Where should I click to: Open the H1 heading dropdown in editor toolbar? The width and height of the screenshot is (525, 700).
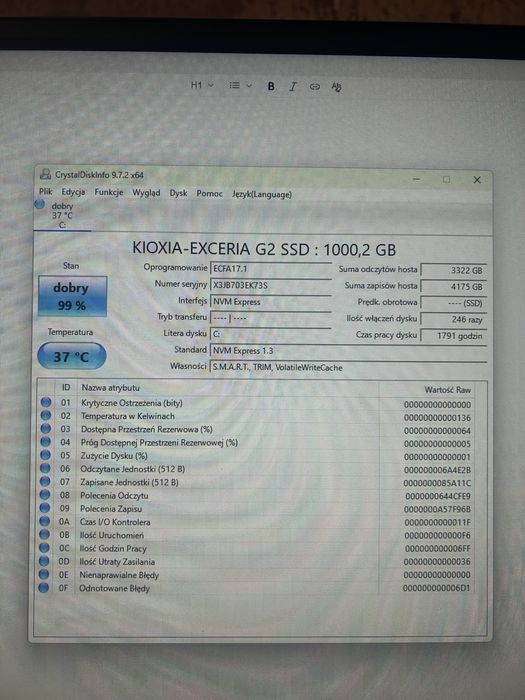[x=202, y=85]
